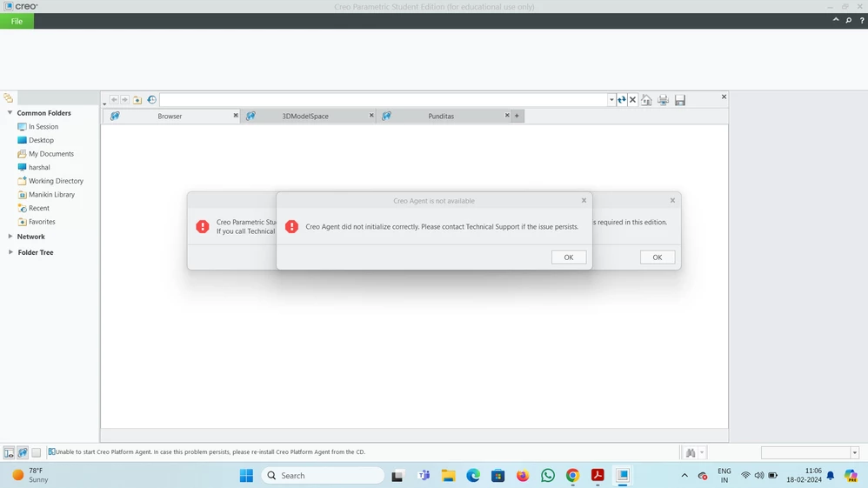Click OK in the background Student Edition dialog
868x488 pixels.
tap(658, 257)
